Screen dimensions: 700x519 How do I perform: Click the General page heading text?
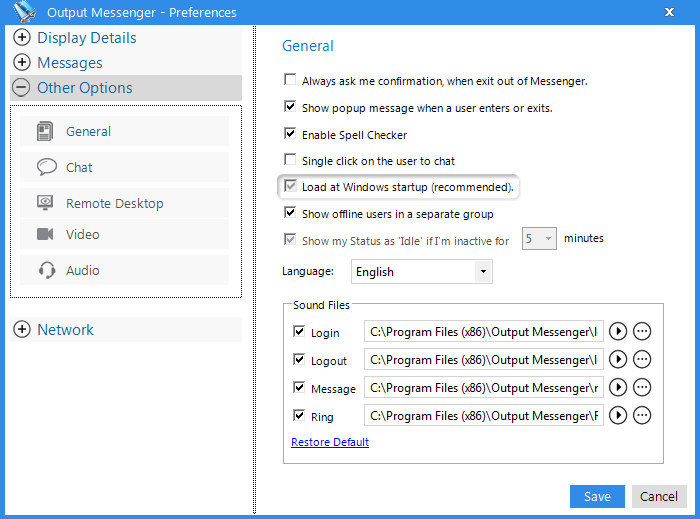point(308,46)
